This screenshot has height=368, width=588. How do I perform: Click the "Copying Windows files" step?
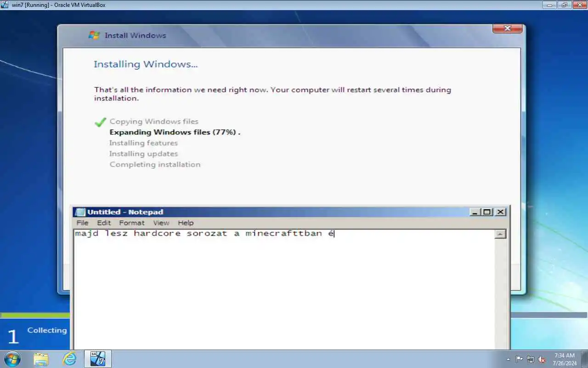coord(154,121)
